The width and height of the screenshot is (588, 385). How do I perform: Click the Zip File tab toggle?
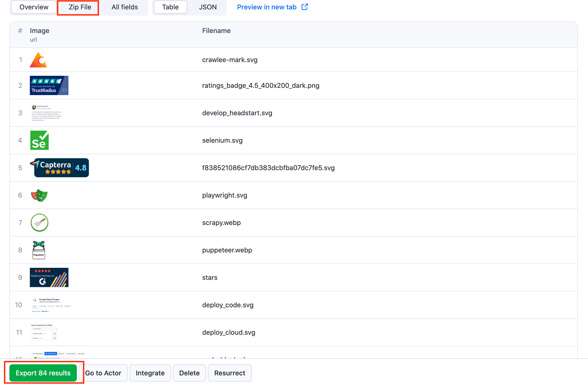pos(79,7)
